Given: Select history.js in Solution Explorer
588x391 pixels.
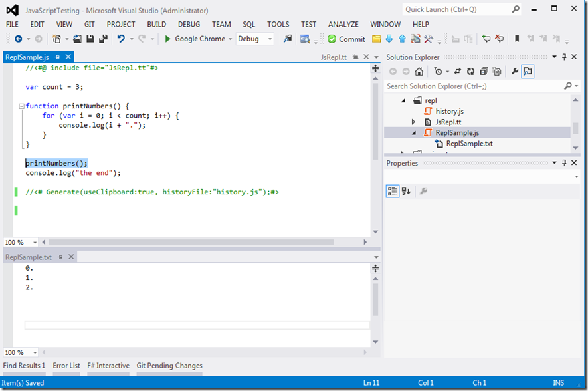Looking at the screenshot, I should click(x=449, y=112).
